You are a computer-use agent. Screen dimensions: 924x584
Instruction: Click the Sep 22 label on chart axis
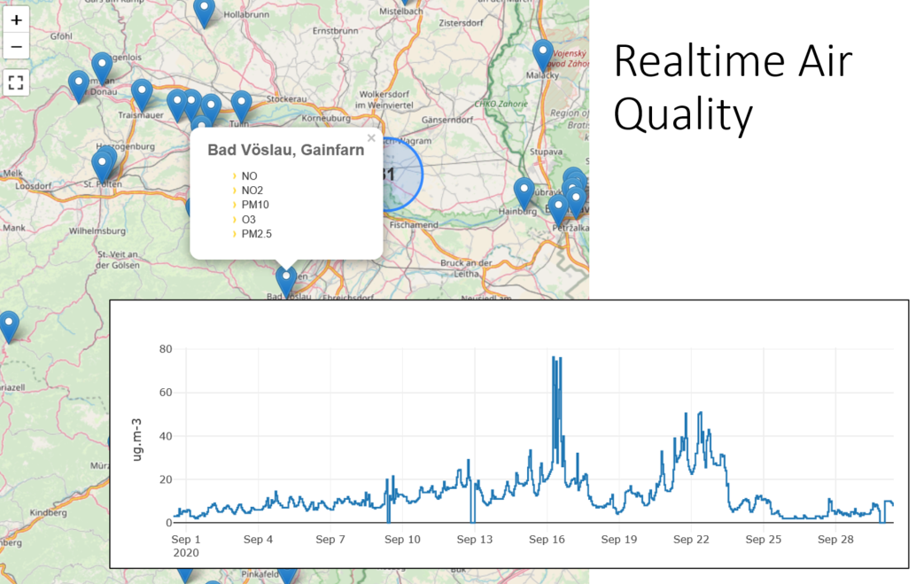(691, 540)
